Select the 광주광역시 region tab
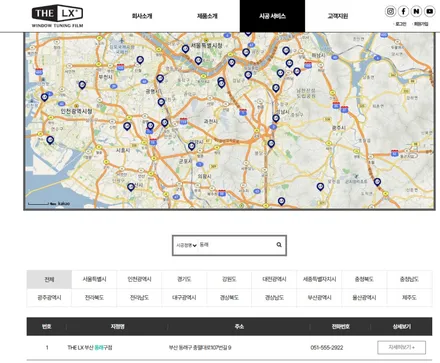The height and width of the screenshot is (363, 440). click(x=49, y=297)
